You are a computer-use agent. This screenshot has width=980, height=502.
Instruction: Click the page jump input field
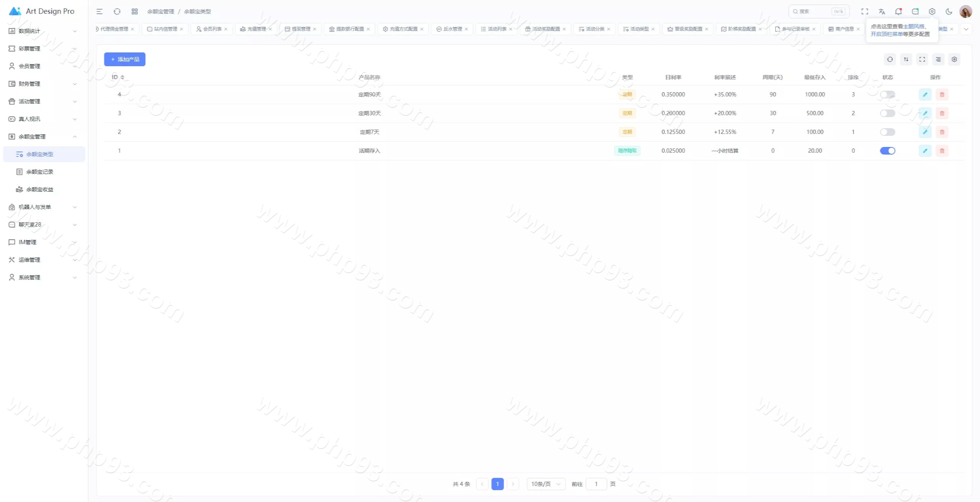[x=596, y=484]
